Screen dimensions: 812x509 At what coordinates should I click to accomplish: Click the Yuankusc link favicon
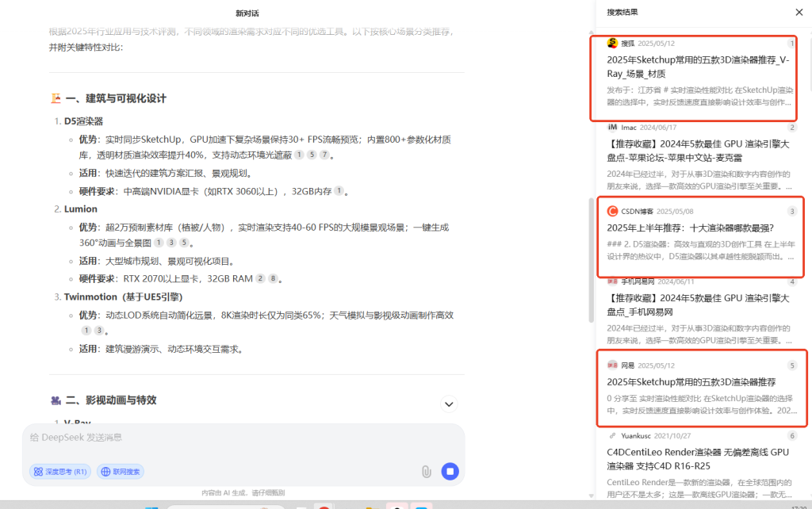coord(612,435)
